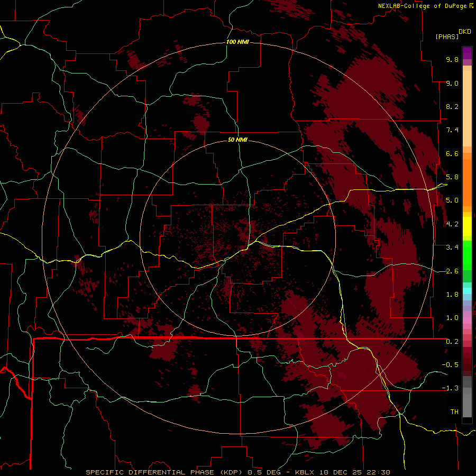Click the 3.4 legend value
Viewport: 476px width, 476px height.
click(x=452, y=248)
